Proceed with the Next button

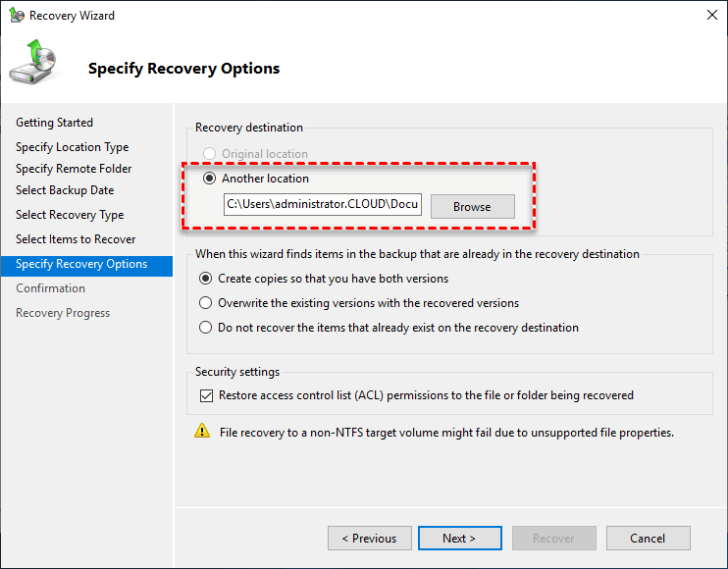click(x=459, y=538)
